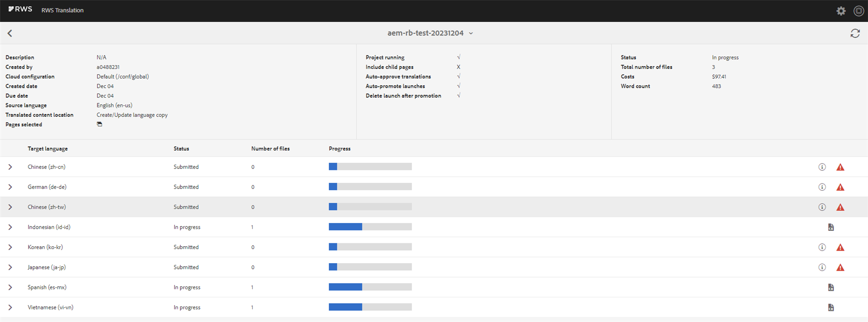Click the created by value a0488231

coord(108,67)
